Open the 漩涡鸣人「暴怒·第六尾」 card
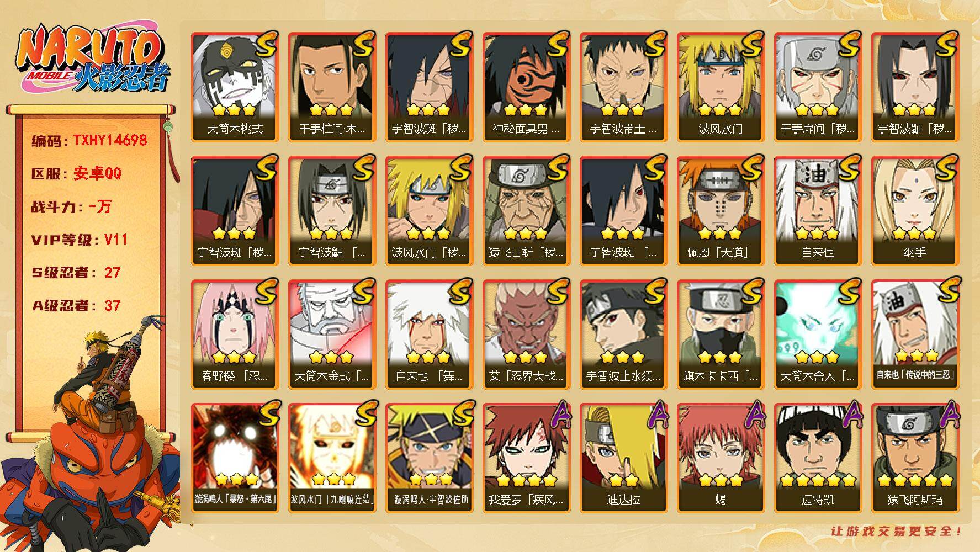 point(235,458)
